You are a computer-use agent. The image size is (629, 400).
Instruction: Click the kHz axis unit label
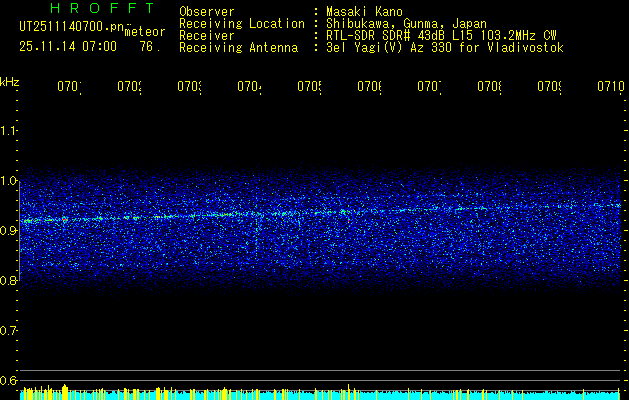coord(10,82)
